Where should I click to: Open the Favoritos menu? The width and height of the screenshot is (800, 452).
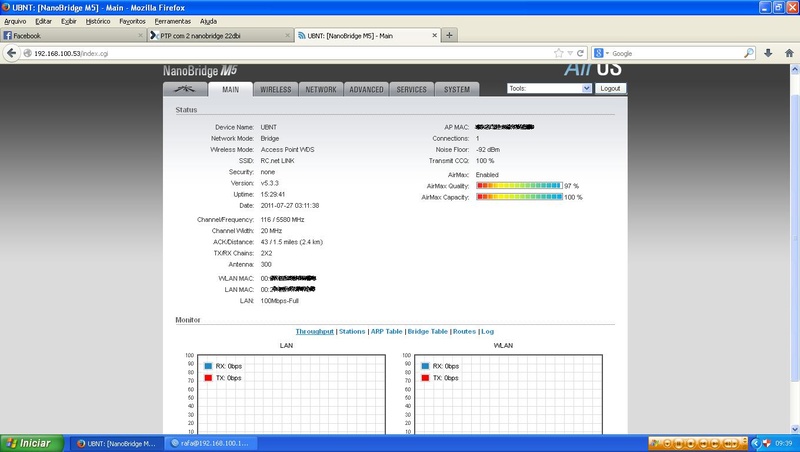tap(132, 21)
